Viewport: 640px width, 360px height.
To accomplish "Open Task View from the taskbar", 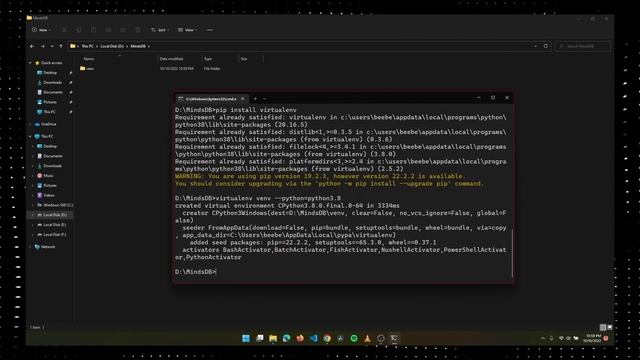I will tap(260, 338).
